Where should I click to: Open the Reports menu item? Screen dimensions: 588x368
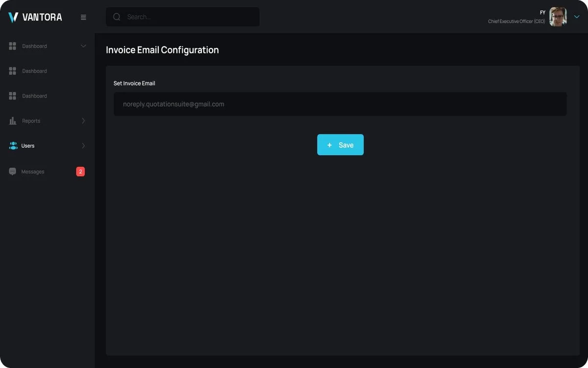(x=48, y=121)
